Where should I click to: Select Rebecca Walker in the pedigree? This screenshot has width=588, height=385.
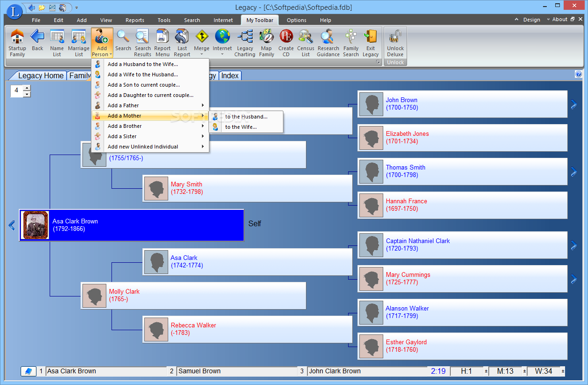click(247, 329)
